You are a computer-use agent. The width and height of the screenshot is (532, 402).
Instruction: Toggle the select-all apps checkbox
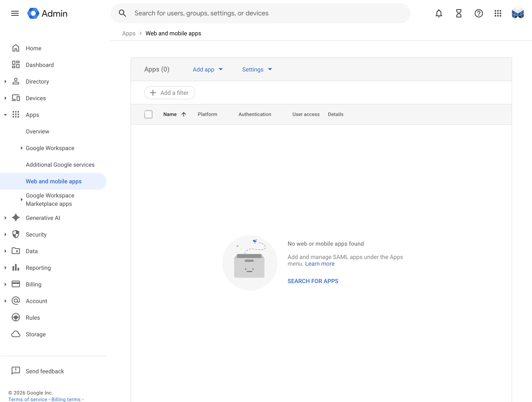coord(148,114)
